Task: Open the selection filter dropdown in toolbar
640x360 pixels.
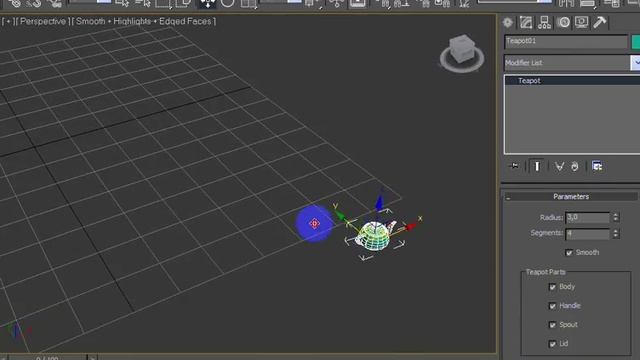Action: [x=91, y=2]
